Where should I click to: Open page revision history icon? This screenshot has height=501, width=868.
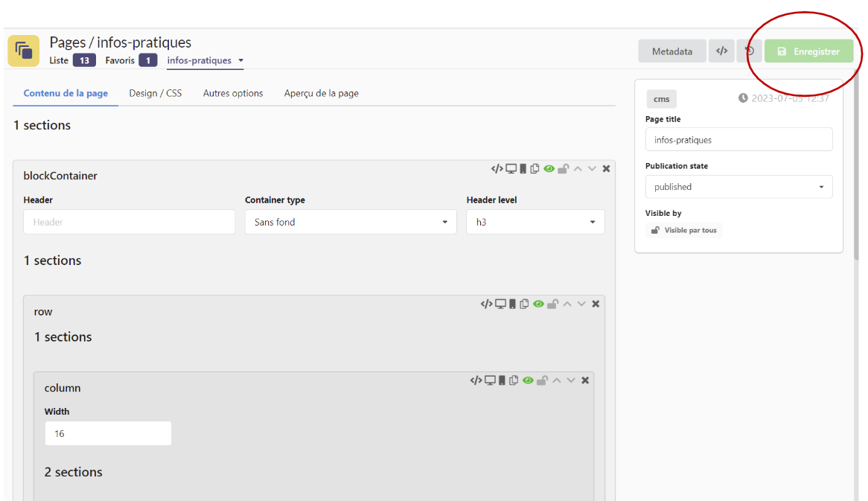click(750, 51)
